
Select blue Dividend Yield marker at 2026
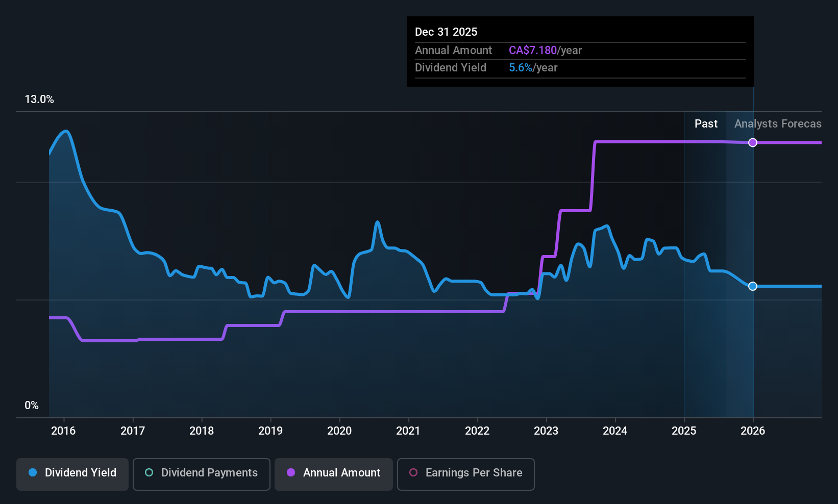click(x=753, y=286)
